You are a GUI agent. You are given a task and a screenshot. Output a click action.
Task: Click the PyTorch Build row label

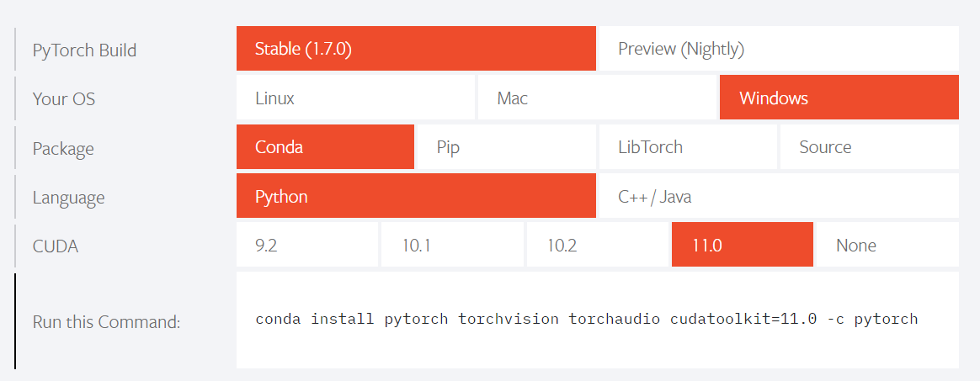84,50
